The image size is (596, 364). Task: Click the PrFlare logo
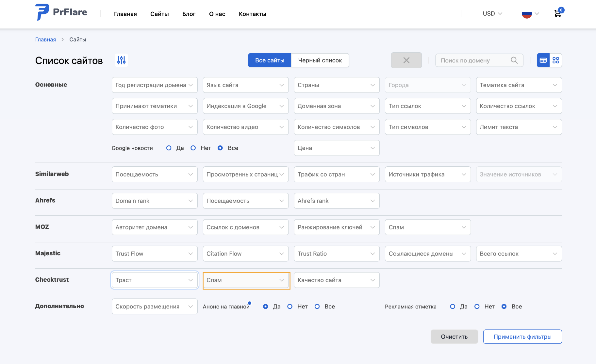tap(61, 12)
